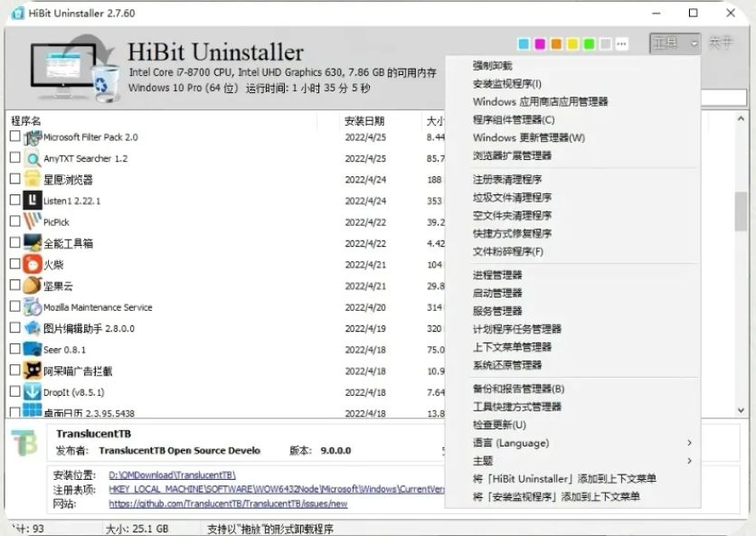756x536 pixels.
Task: Select the 全能工具箱 checkbox
Action: point(15,242)
